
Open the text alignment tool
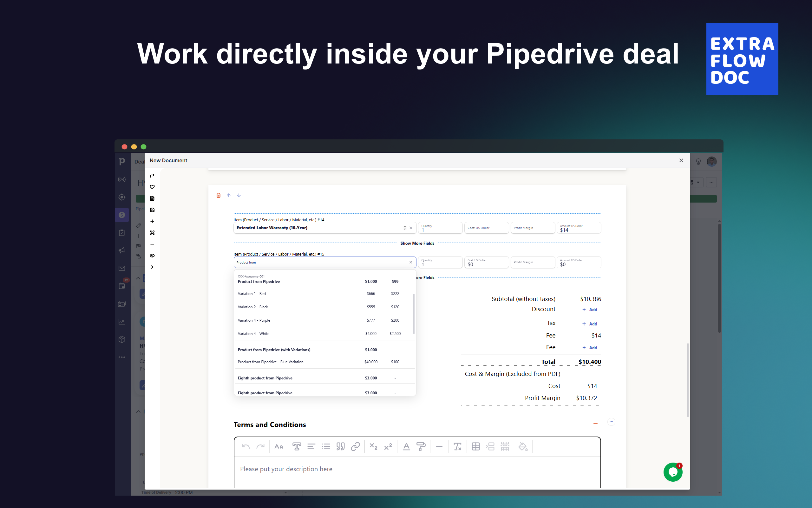pyautogui.click(x=311, y=446)
